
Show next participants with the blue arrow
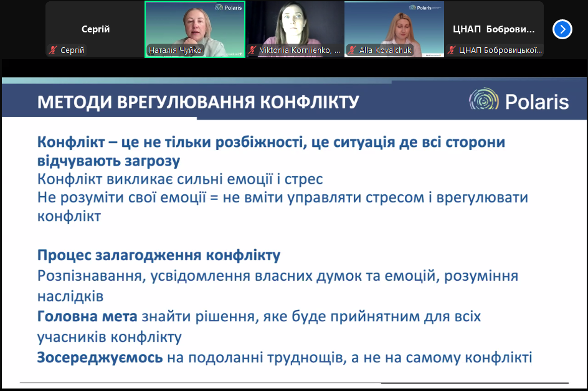(x=562, y=29)
